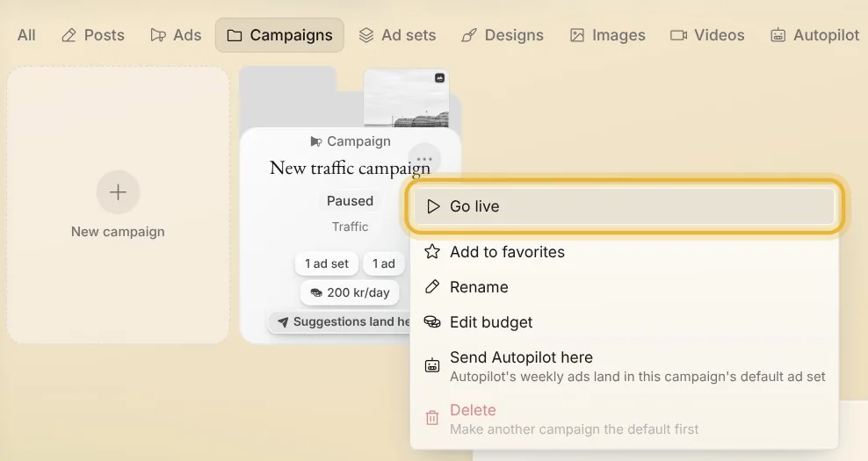Click the New campaign label
The width and height of the screenshot is (868, 461).
(x=118, y=231)
